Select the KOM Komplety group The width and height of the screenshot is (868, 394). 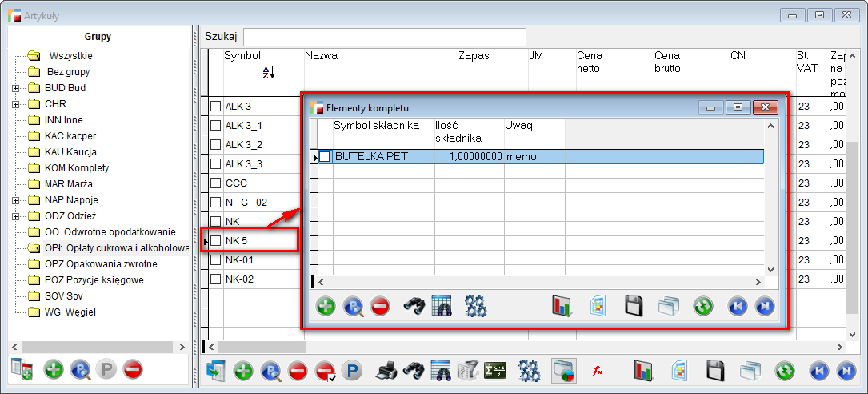77,168
